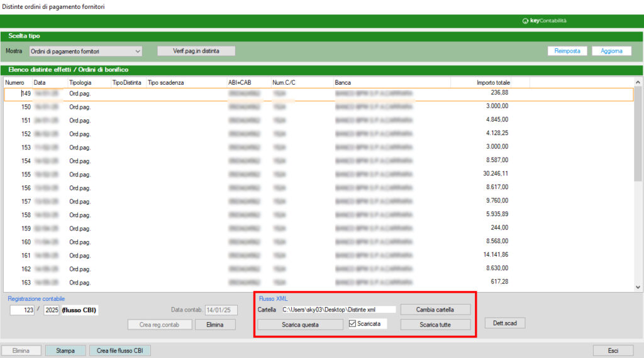This screenshot has width=644, height=358.
Task: Click Scarica questa button
Action: 299,325
